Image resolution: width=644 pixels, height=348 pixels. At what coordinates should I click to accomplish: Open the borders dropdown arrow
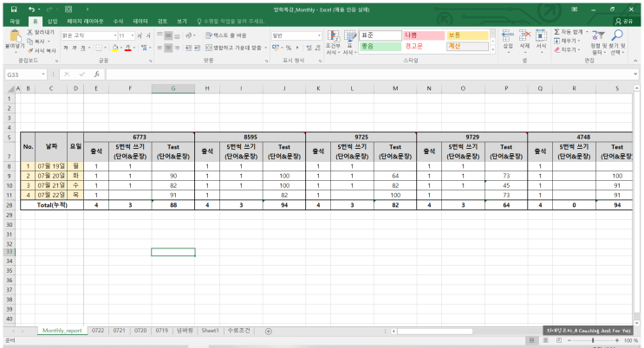tap(105, 48)
